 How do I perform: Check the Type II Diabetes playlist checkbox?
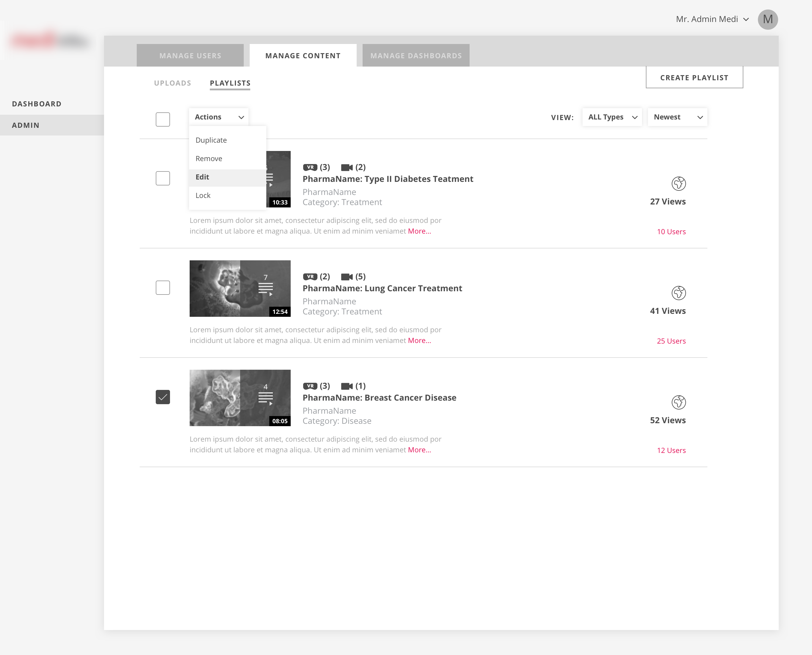click(x=163, y=178)
